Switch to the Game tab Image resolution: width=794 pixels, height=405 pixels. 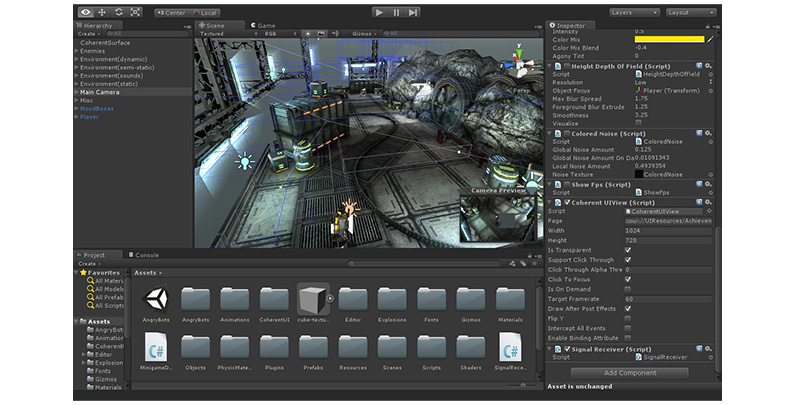pos(265,25)
